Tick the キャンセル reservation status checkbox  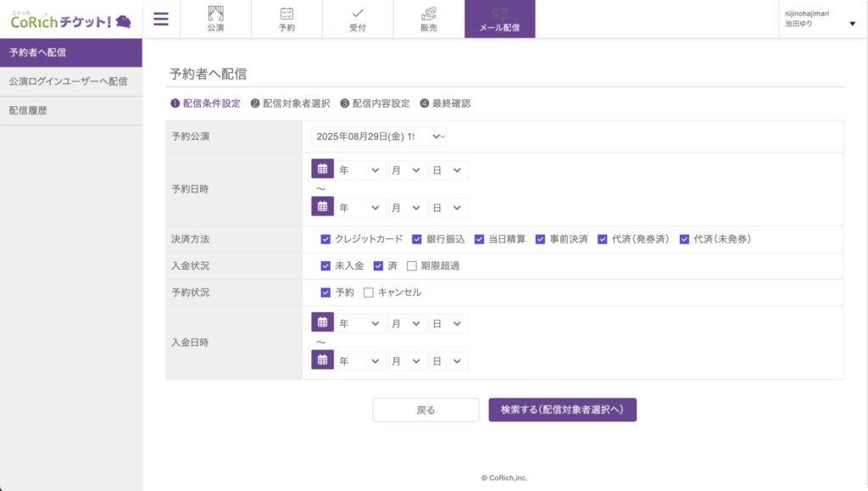pyautogui.click(x=369, y=293)
